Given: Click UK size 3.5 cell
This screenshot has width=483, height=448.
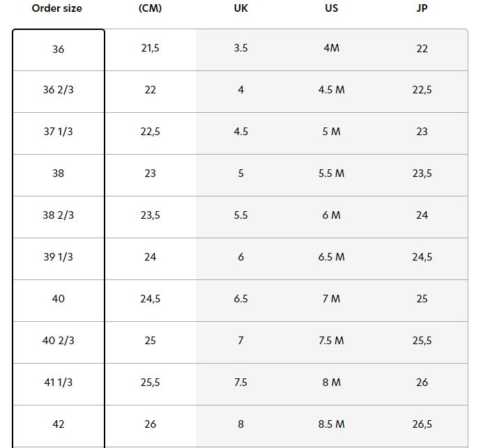Looking at the screenshot, I should 240,48.
